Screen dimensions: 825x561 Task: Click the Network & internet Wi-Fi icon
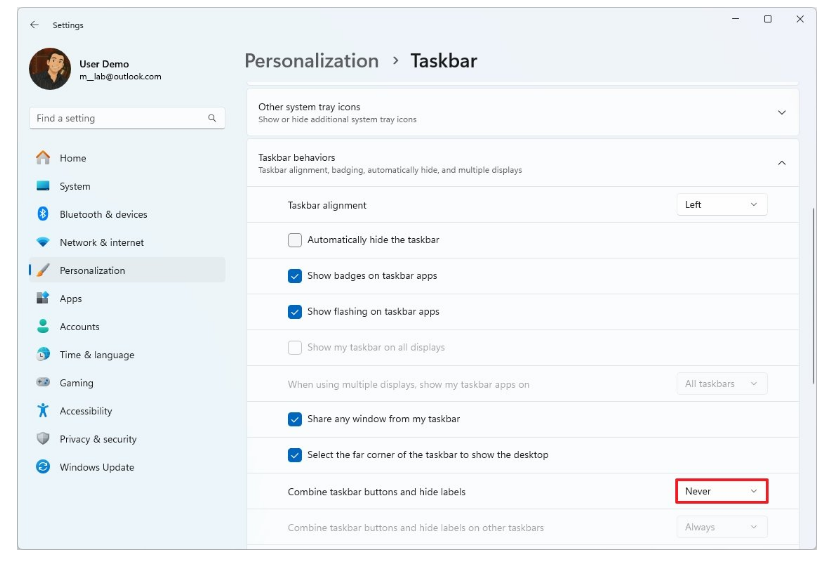pyautogui.click(x=43, y=242)
